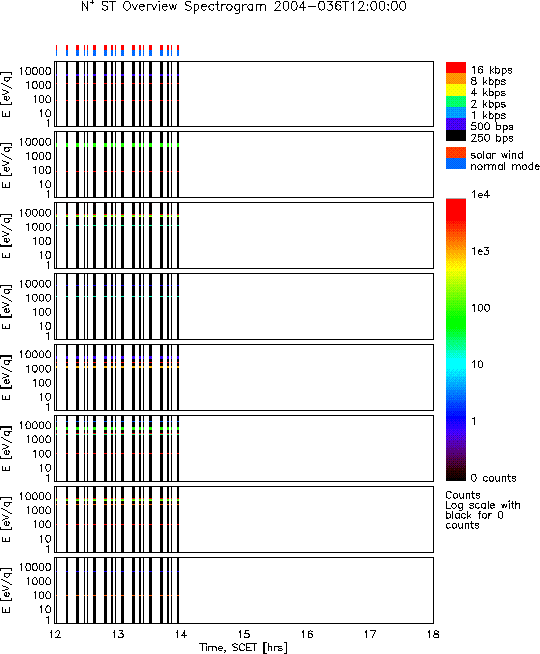Click the 'normal mode' legend text
This screenshot has height=654, width=540.
pos(505,166)
